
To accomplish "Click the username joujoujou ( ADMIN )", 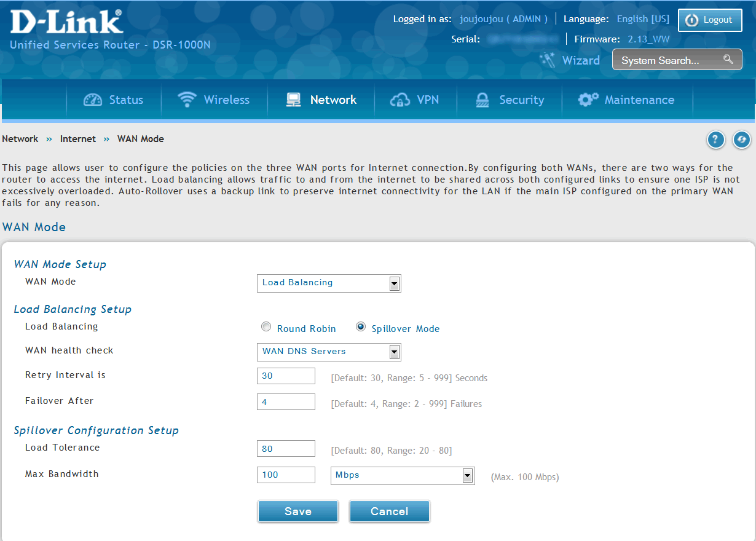I will (504, 19).
